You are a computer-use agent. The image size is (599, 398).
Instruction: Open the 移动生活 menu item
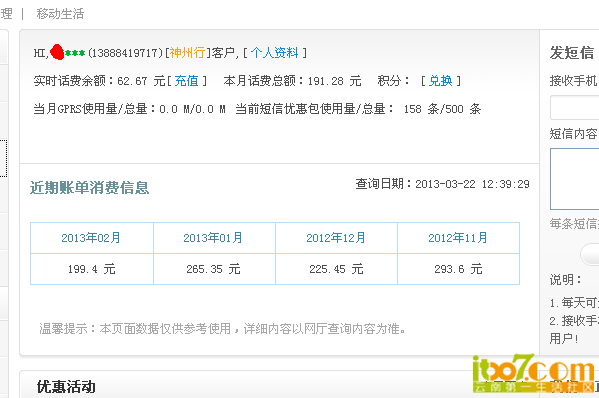point(60,14)
